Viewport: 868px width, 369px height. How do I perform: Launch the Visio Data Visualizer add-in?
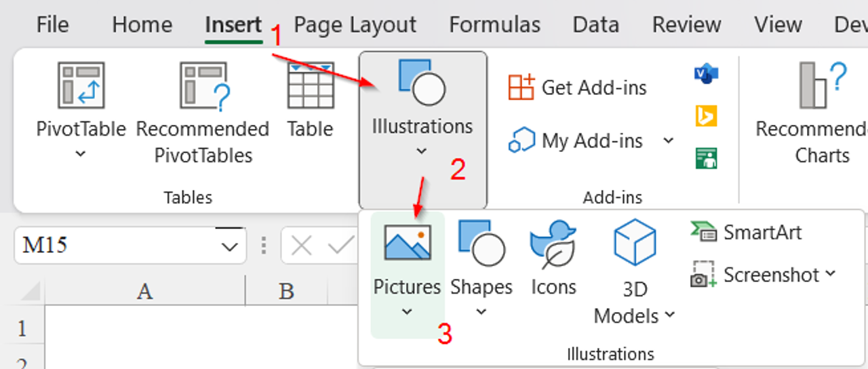coord(706,73)
